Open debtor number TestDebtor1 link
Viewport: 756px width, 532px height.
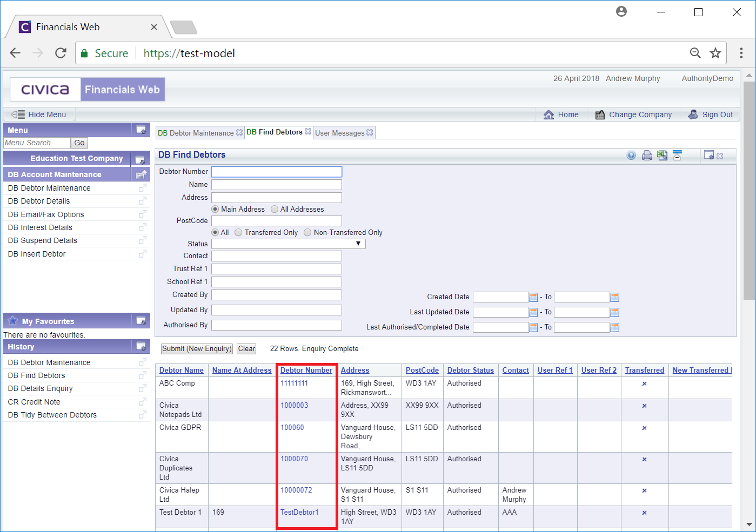coord(299,512)
